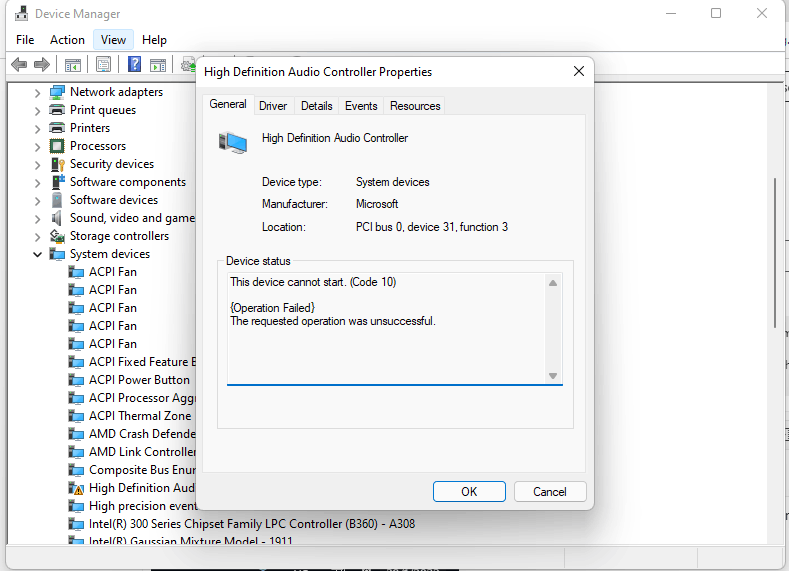Screen dimensions: 789x571
Task: Expand the Sound, video and game node
Action: pyautogui.click(x=37, y=218)
